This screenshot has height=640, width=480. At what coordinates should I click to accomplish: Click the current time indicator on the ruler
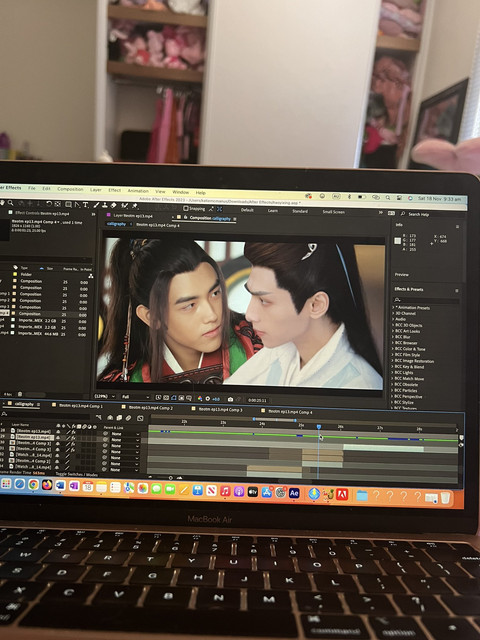click(319, 427)
